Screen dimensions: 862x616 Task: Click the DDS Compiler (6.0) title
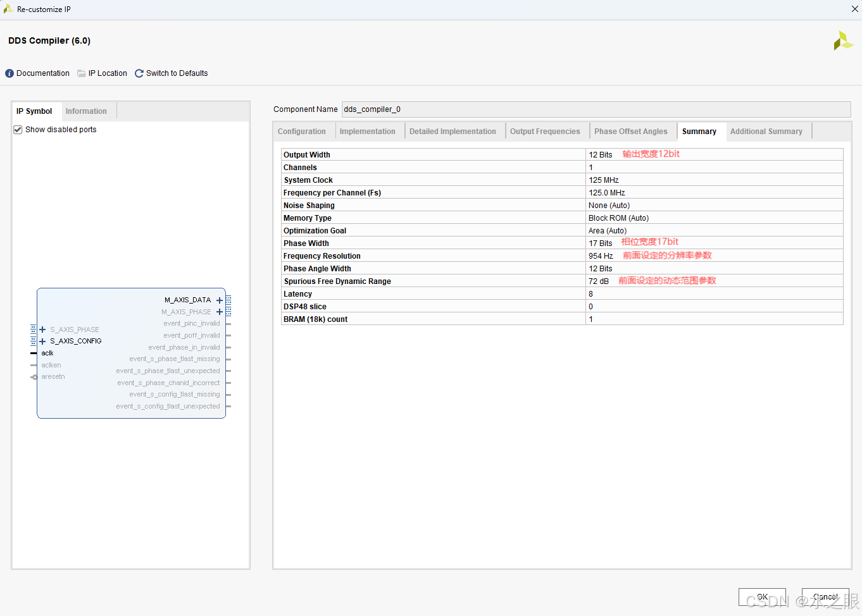click(49, 40)
